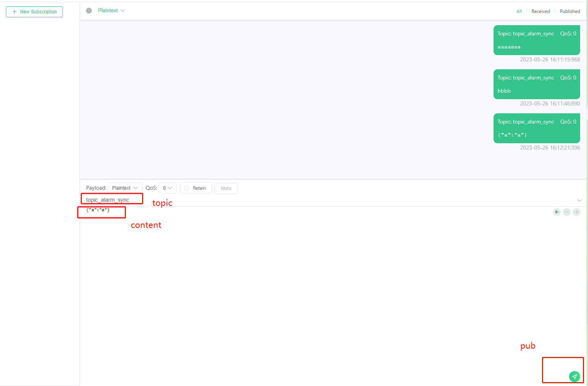Image resolution: width=588 pixels, height=386 pixels.
Task: Switch to the Published messages tab
Action: point(570,11)
